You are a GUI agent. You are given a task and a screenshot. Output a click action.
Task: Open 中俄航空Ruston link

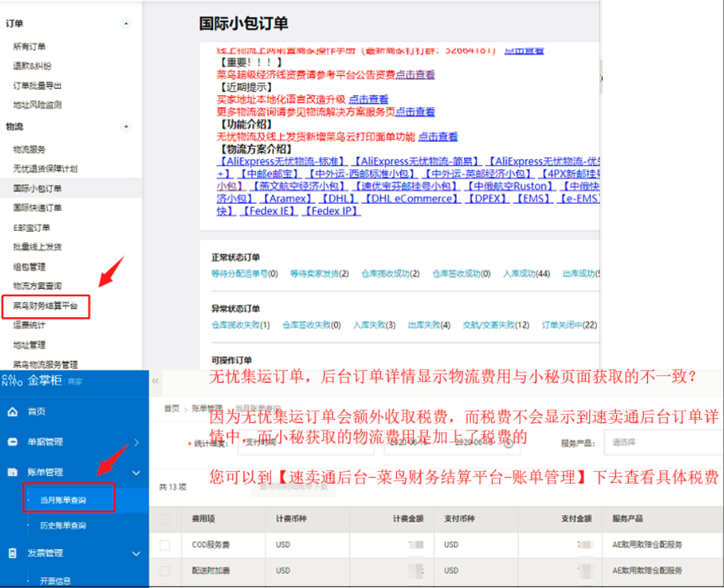coord(510,187)
